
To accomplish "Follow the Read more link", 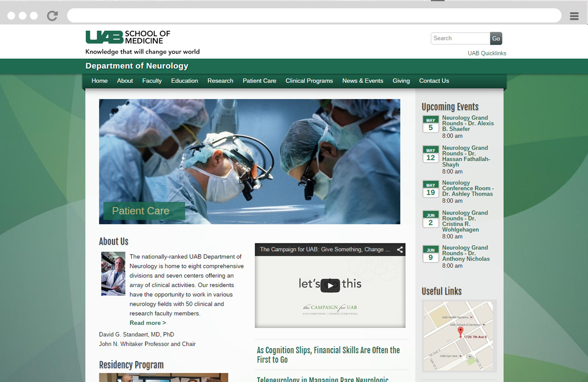I will point(147,323).
